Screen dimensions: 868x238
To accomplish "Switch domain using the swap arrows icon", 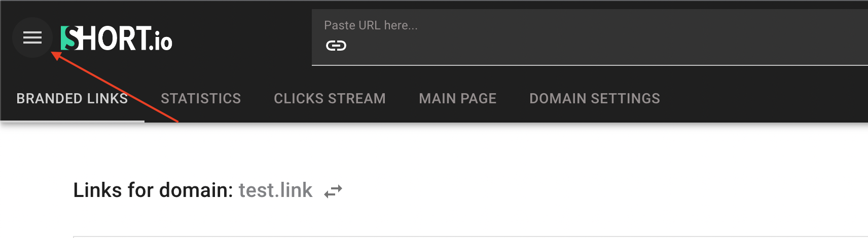I will click(333, 191).
